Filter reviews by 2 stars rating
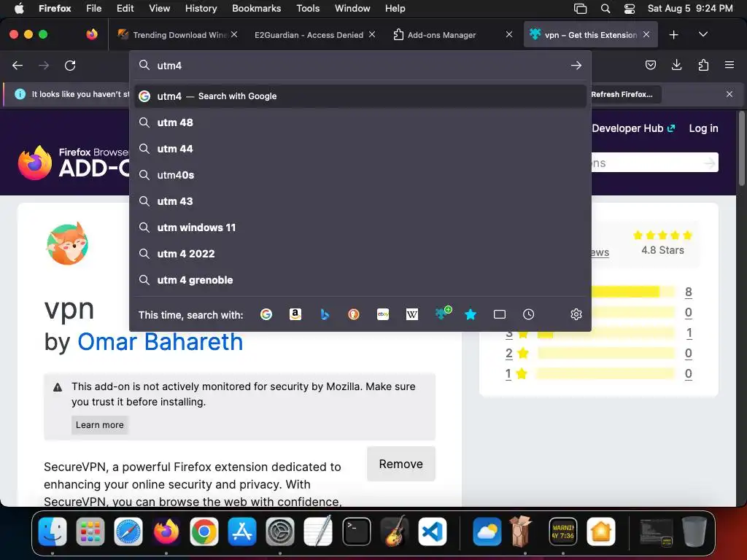This screenshot has height=560, width=747. 516,354
